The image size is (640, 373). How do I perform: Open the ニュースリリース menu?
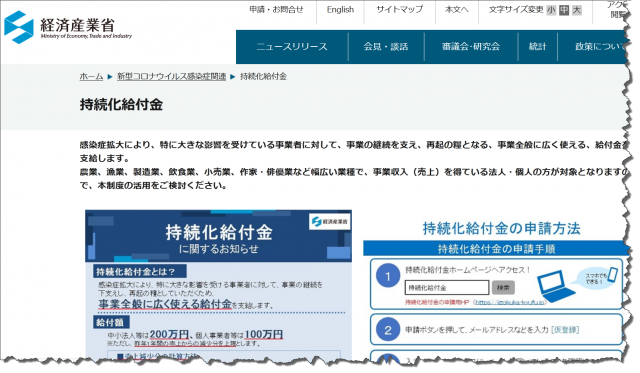292,47
